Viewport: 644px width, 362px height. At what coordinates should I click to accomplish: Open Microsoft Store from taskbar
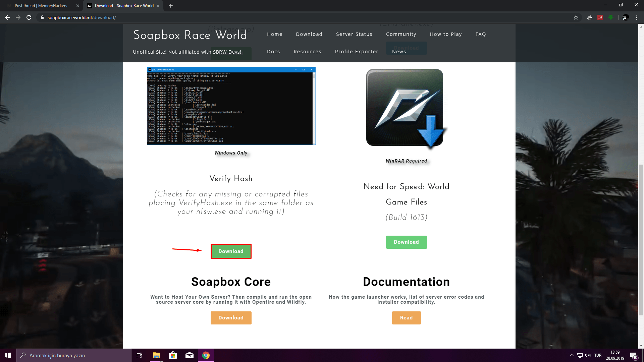[173, 355]
